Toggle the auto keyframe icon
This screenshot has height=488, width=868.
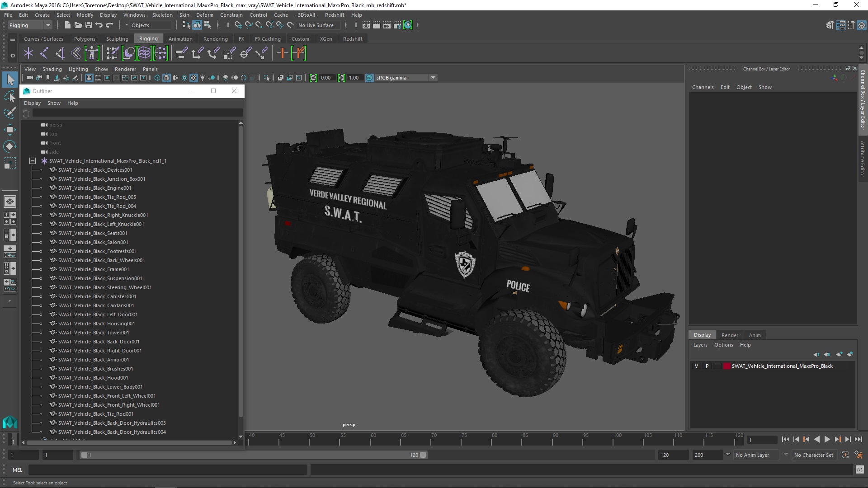point(845,455)
